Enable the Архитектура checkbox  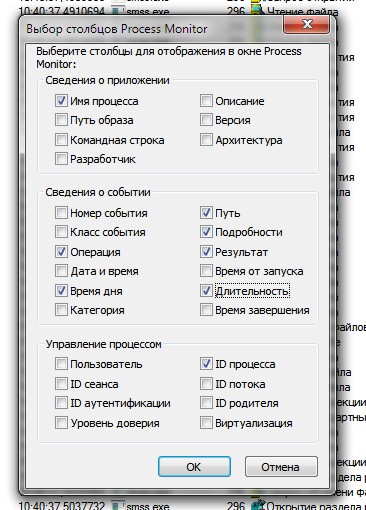coord(206,139)
